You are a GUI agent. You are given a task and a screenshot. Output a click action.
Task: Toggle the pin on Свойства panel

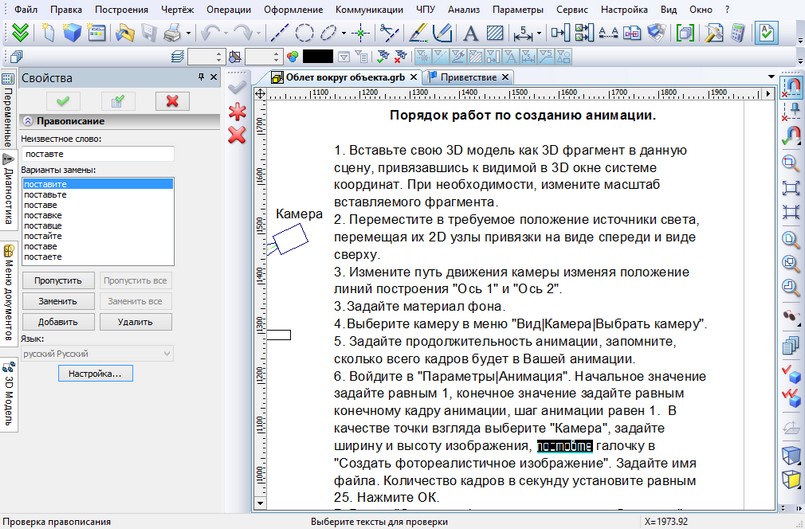200,77
